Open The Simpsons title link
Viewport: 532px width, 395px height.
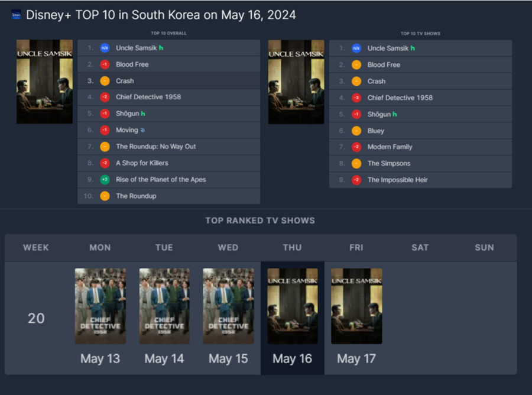pos(389,164)
